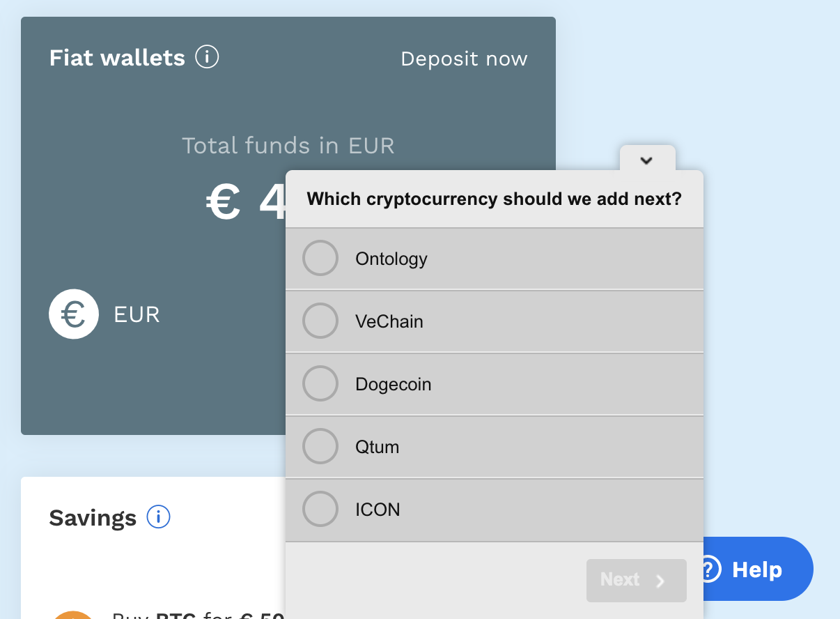Pick the Dogecoin radio button
This screenshot has height=619, width=840.
(320, 384)
